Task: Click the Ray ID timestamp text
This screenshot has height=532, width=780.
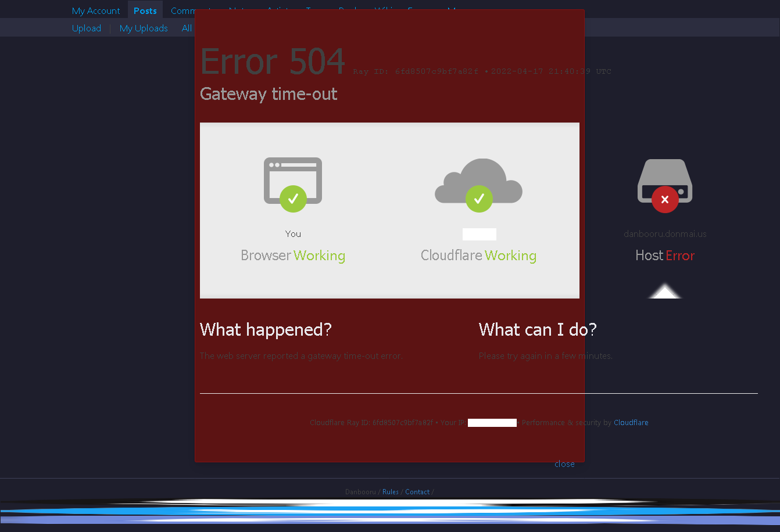Action: tap(482, 71)
